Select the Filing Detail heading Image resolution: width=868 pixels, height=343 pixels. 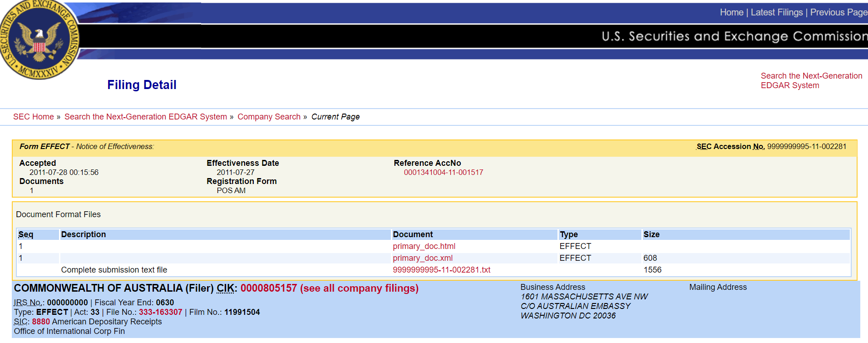pos(142,85)
